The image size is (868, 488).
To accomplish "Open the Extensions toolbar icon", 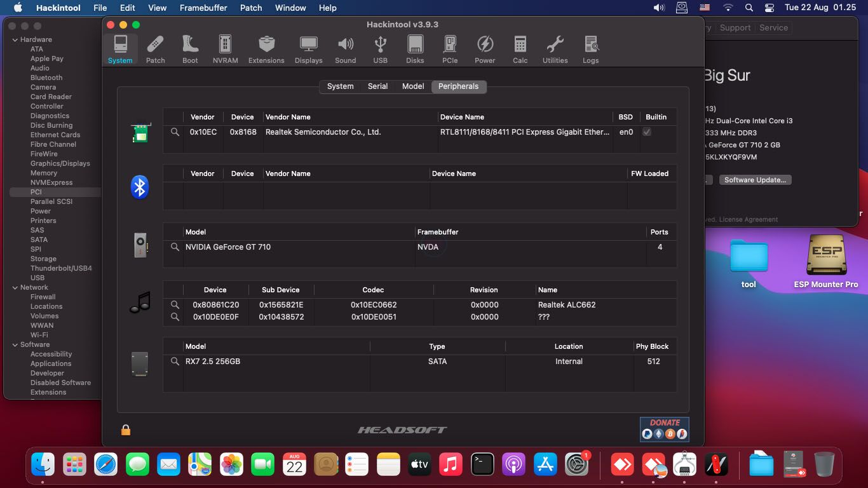I will click(x=266, y=50).
